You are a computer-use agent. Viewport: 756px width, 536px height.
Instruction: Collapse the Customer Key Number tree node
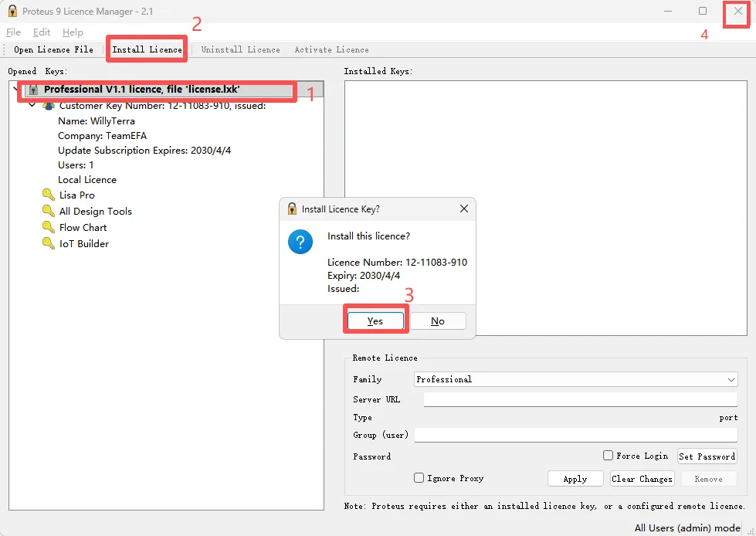click(32, 105)
